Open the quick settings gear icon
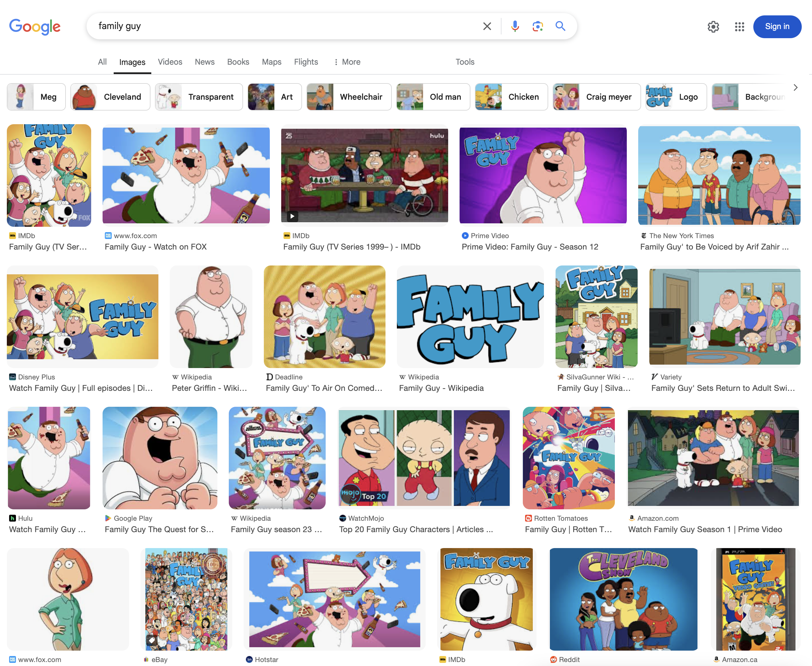Screen dimensions: 812x666 pos(713,26)
